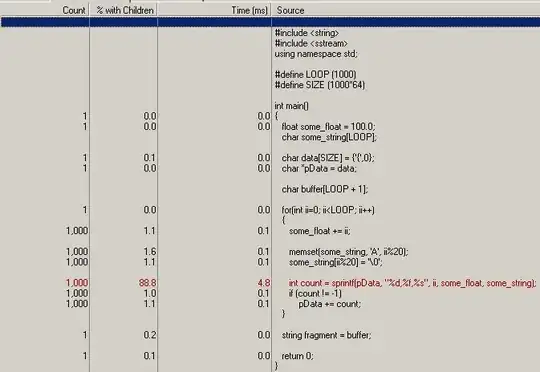The height and width of the screenshot is (372, 540).
Task: Select the char buffer[LOOP + 1]; line
Action: tap(325, 189)
